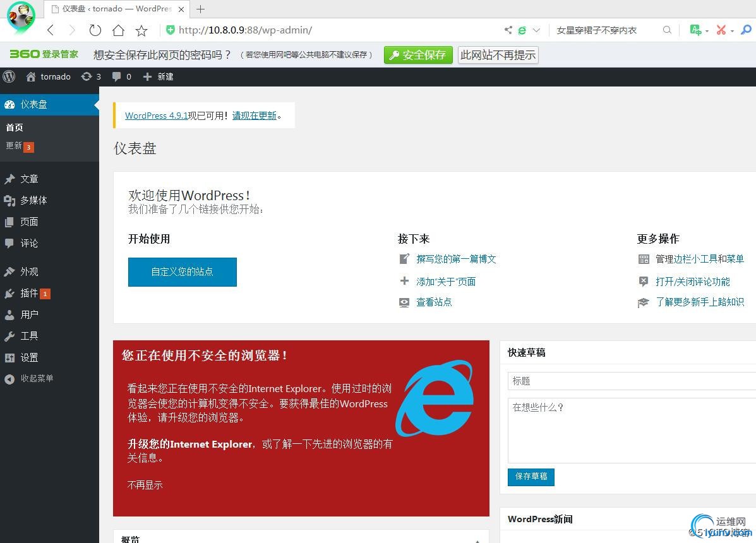
Task: Click the 自定义您的站点 button
Action: coord(183,271)
